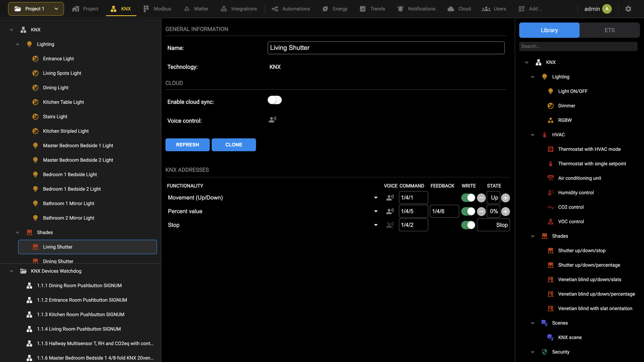The height and width of the screenshot is (362, 644).
Task: Click feedback address 1/4/6 field
Action: point(444,211)
